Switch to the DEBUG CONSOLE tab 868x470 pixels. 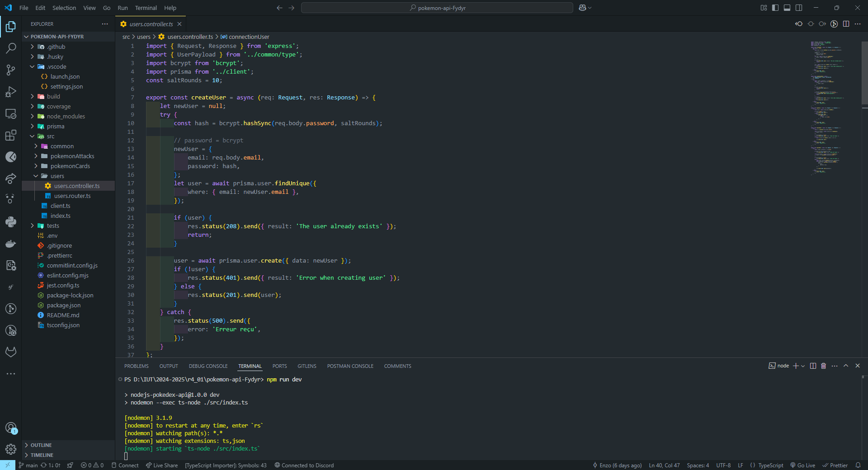coord(208,366)
